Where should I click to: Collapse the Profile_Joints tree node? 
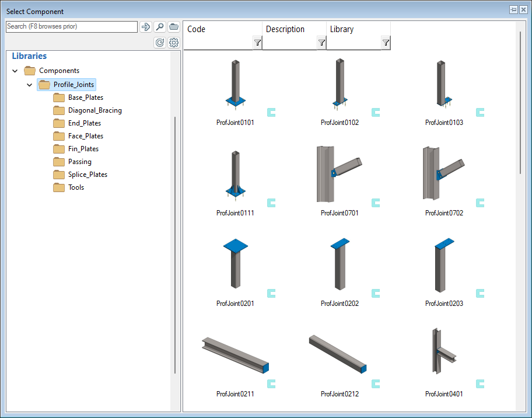click(29, 85)
